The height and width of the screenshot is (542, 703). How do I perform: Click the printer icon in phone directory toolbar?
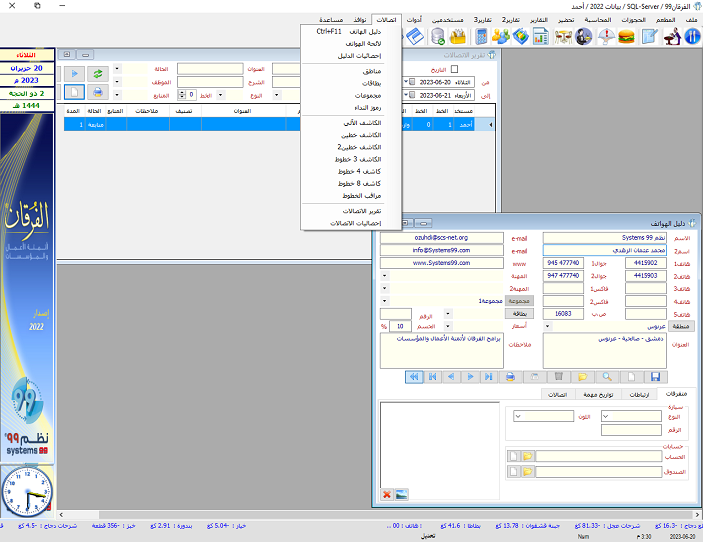click(x=511, y=377)
